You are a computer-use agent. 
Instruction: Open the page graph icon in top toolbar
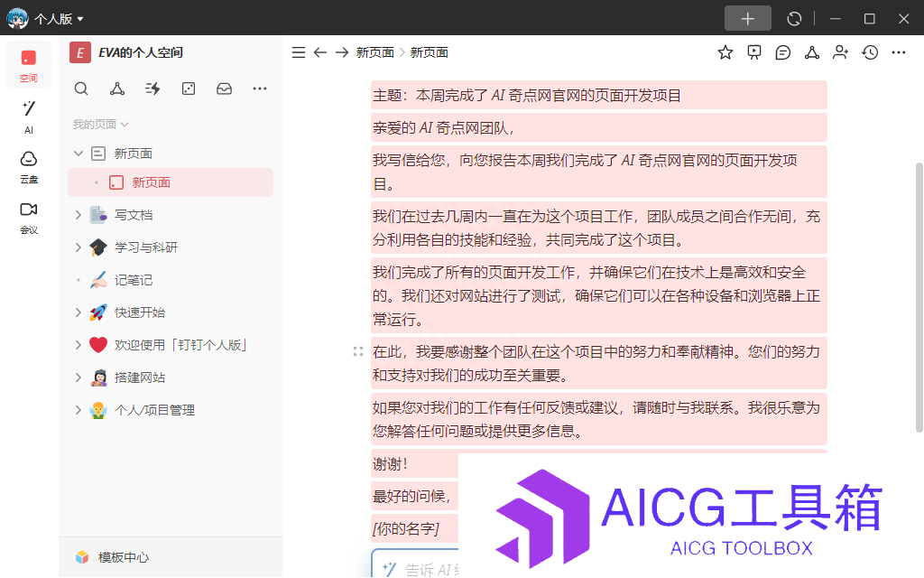[x=812, y=52]
